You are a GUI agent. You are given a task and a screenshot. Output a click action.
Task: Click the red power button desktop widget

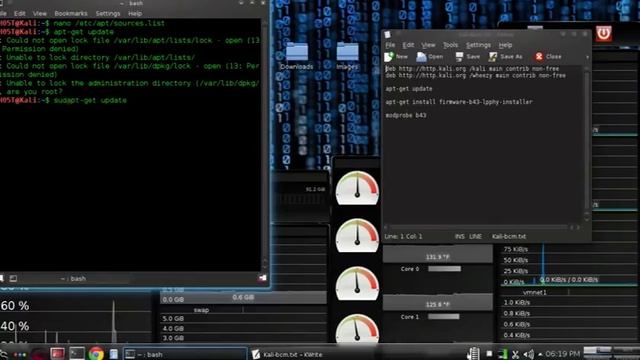pyautogui.click(x=604, y=33)
